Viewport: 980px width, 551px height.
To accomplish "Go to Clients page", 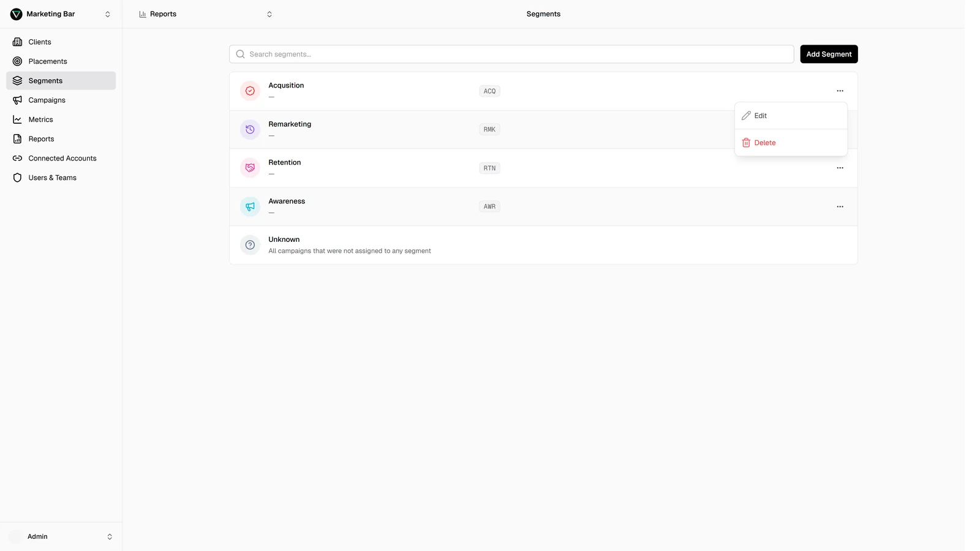I will point(61,42).
